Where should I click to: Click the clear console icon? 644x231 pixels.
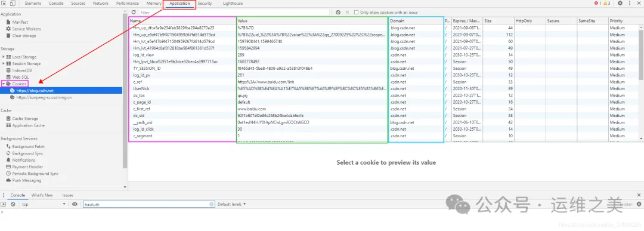tap(13, 204)
